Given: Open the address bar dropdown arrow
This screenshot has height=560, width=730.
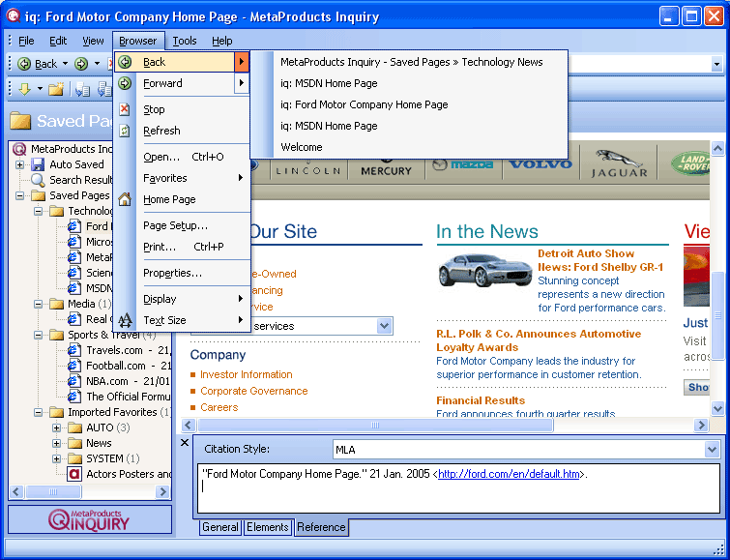Looking at the screenshot, I should pos(716,64).
